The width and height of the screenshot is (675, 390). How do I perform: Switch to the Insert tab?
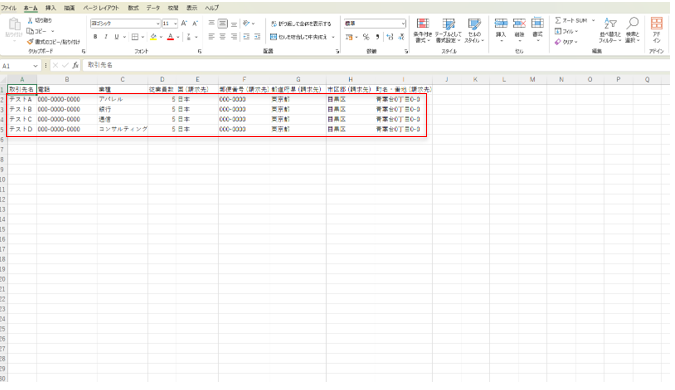tap(51, 8)
